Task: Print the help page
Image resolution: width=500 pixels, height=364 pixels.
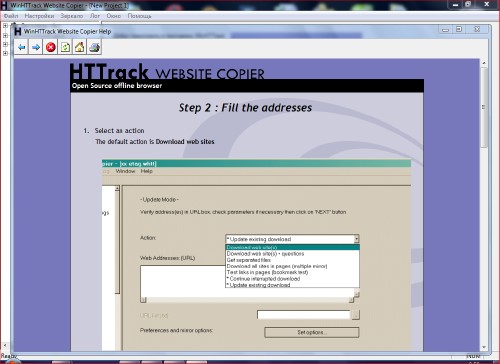Action: coord(94,47)
